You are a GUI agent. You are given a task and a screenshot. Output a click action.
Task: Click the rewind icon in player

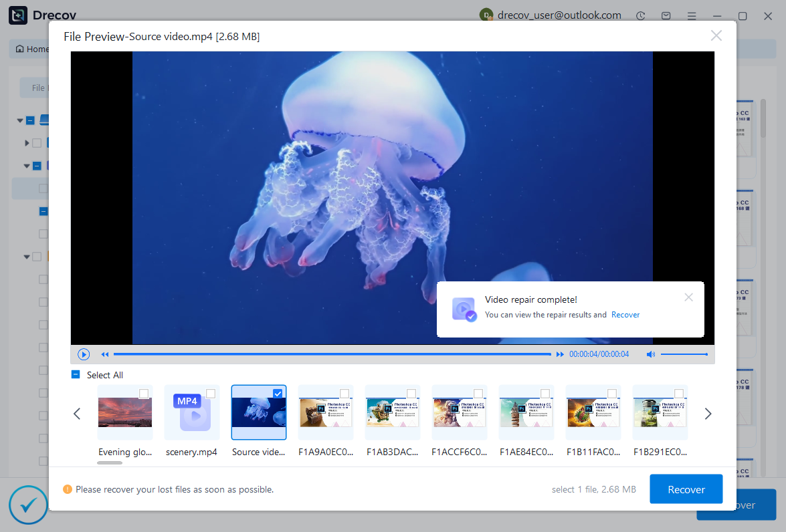pos(105,354)
